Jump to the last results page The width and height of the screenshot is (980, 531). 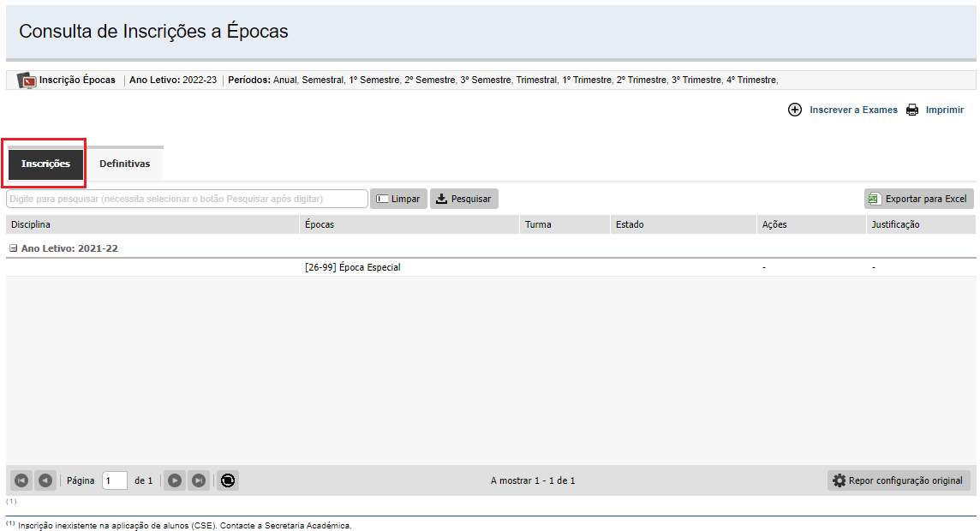coord(199,480)
